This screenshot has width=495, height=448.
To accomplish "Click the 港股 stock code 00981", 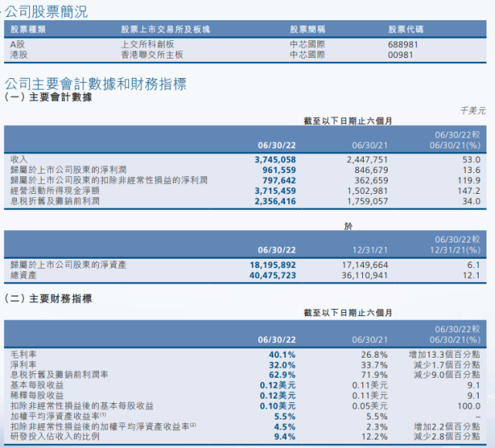I will 402,55.
